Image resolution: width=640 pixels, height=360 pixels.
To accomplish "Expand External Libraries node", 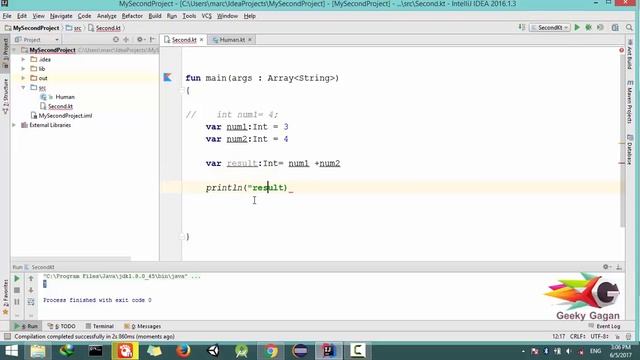I will click(x=14, y=125).
